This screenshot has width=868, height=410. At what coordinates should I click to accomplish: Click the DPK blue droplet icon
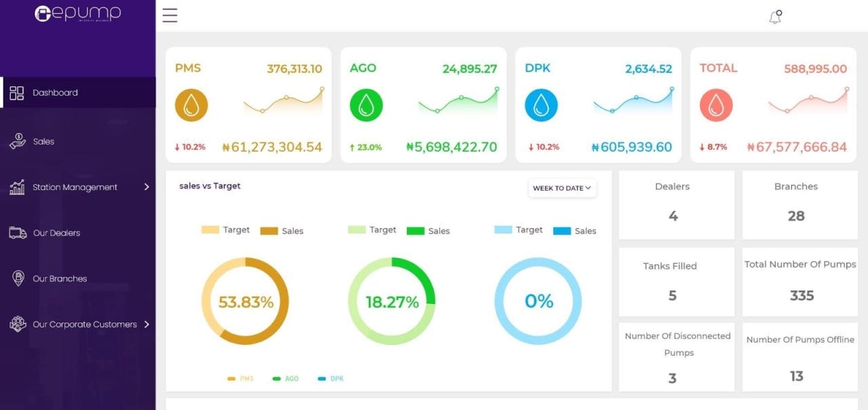tap(541, 105)
